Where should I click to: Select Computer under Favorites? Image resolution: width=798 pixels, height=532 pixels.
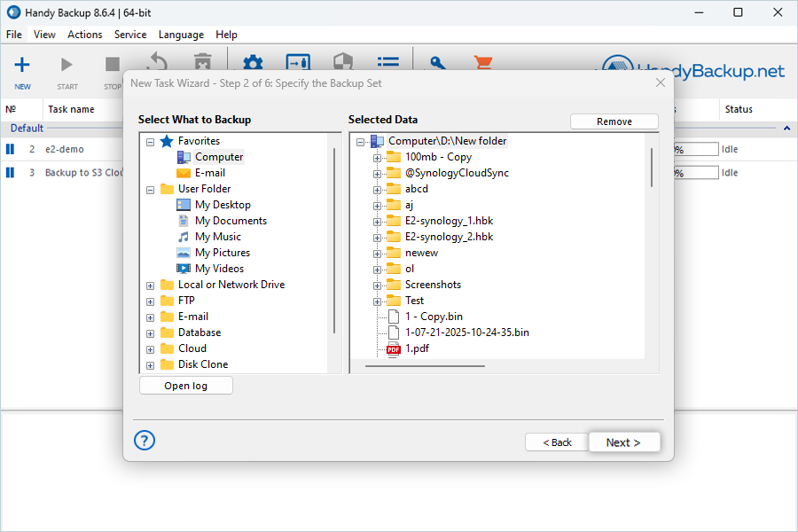point(219,157)
